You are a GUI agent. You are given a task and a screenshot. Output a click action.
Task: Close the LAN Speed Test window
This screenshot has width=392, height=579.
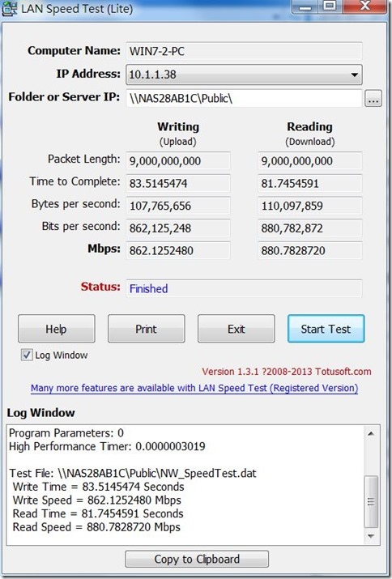[x=365, y=6]
